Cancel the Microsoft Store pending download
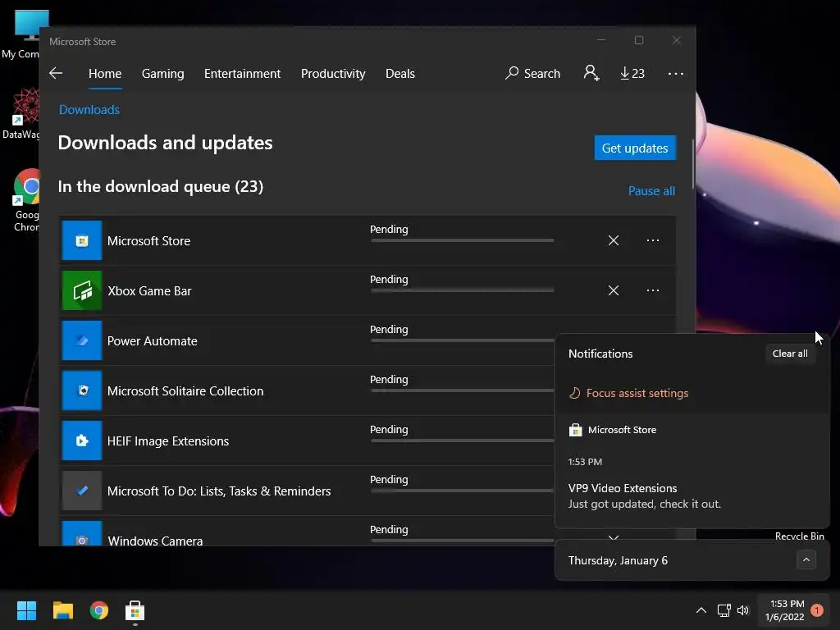This screenshot has width=840, height=630. click(x=614, y=240)
